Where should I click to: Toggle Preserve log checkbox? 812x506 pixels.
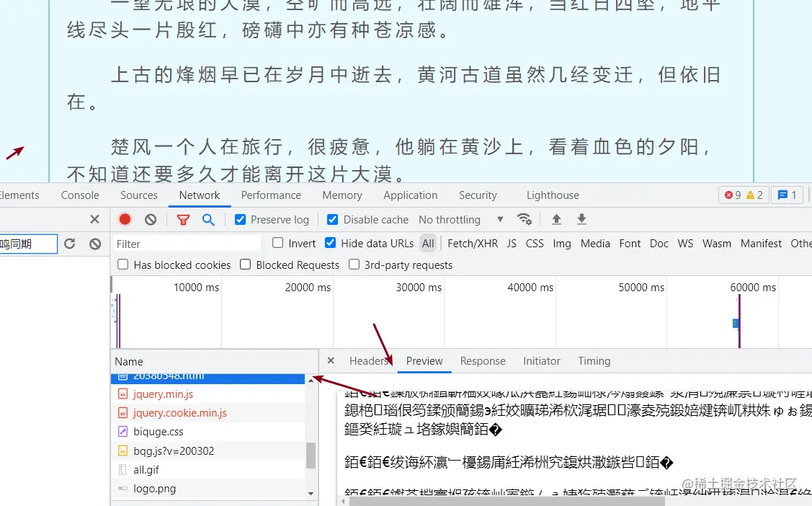pos(241,220)
